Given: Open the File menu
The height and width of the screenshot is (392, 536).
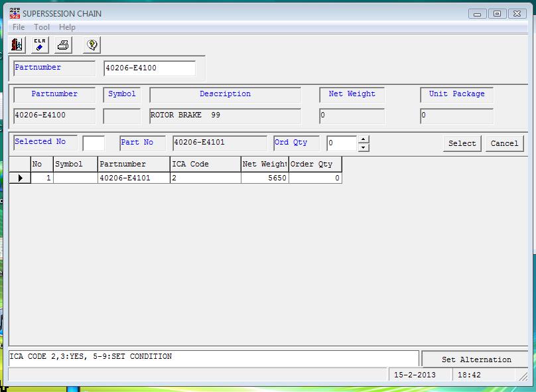Looking at the screenshot, I should 19,27.
